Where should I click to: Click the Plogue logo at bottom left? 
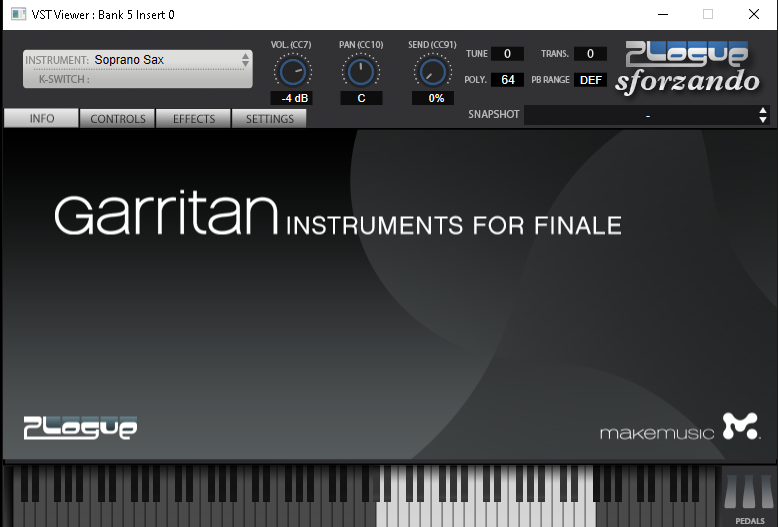coord(80,428)
